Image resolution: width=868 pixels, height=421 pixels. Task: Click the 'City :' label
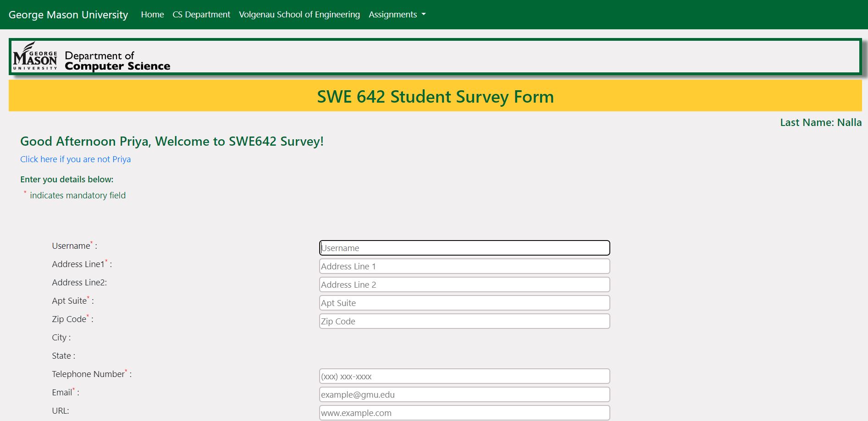pos(61,337)
